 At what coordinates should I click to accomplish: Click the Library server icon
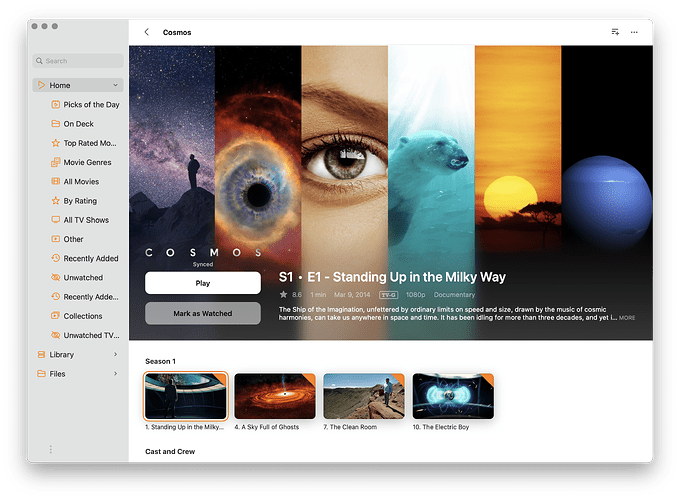pyautogui.click(x=41, y=354)
